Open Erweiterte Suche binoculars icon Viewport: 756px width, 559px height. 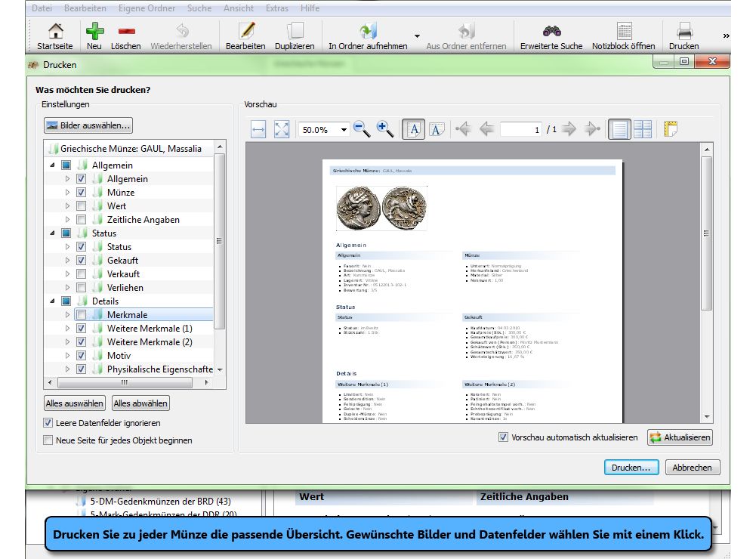coord(551,31)
